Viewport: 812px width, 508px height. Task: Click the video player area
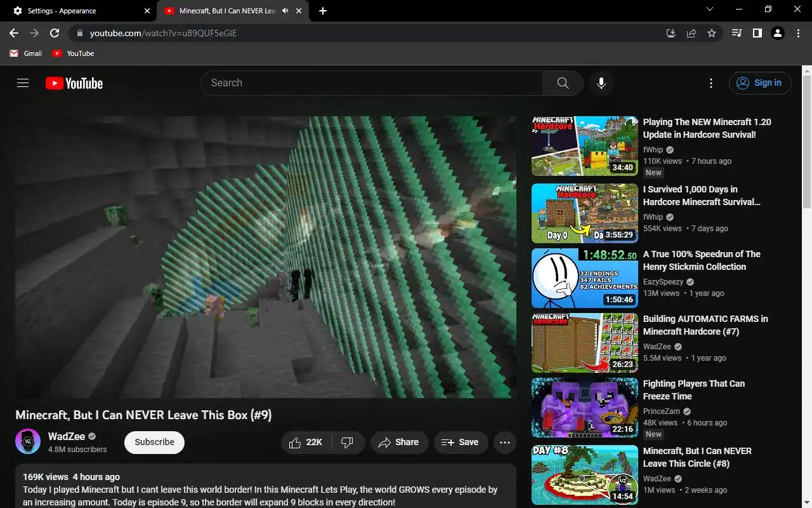266,257
